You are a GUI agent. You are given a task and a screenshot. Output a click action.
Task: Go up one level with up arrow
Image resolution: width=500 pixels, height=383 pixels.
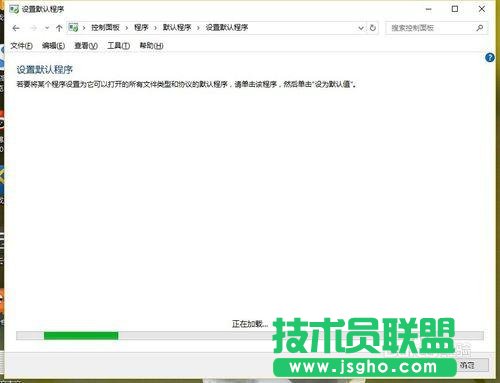tap(59, 28)
